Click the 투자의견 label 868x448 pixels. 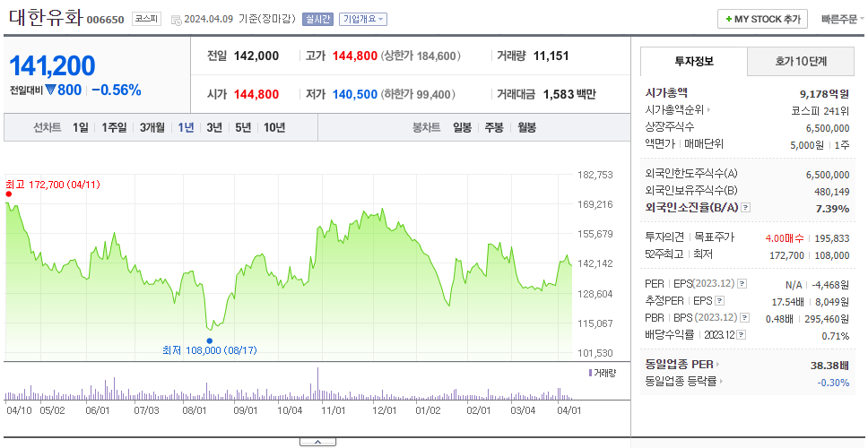tap(664, 237)
